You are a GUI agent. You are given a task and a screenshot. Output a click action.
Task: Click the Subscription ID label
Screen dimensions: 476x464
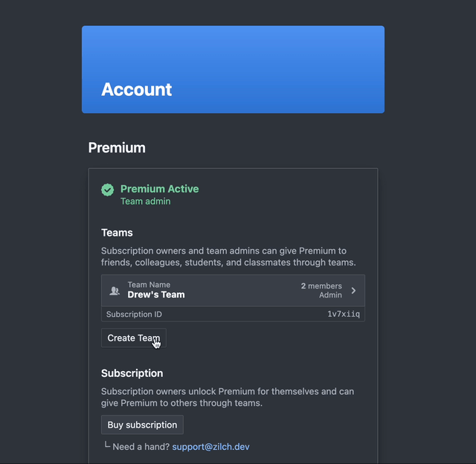(134, 314)
